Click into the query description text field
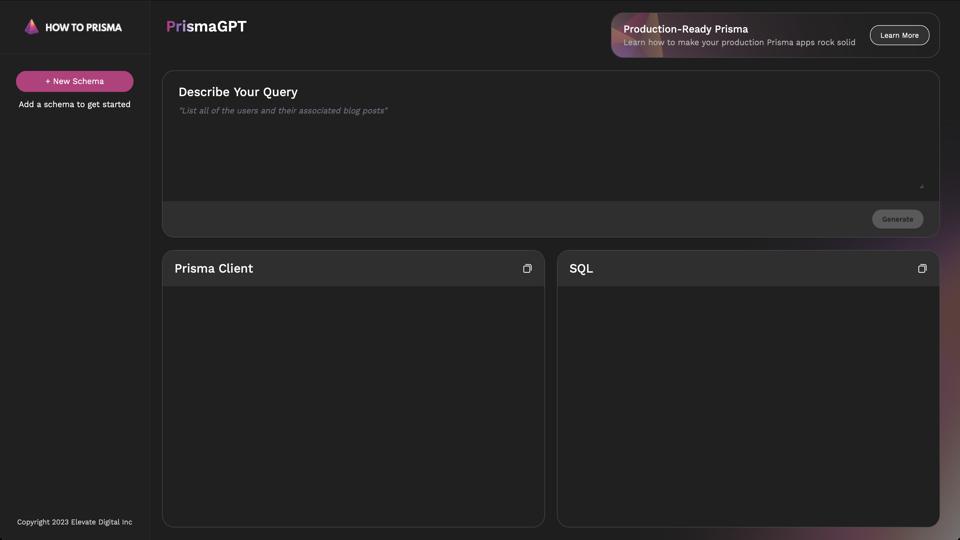The image size is (960, 540). [550, 145]
